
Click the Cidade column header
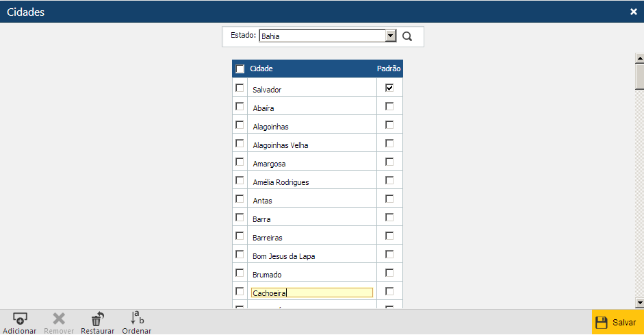point(261,69)
